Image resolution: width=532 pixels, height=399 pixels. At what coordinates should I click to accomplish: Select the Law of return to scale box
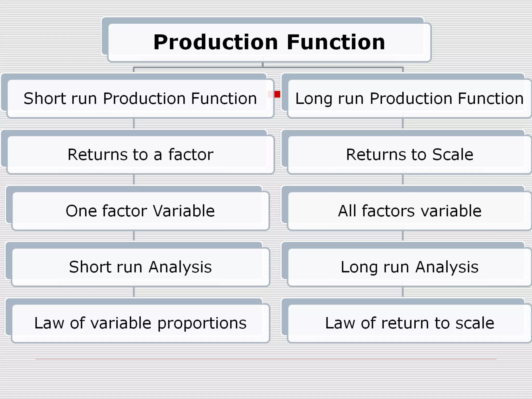coord(409,323)
